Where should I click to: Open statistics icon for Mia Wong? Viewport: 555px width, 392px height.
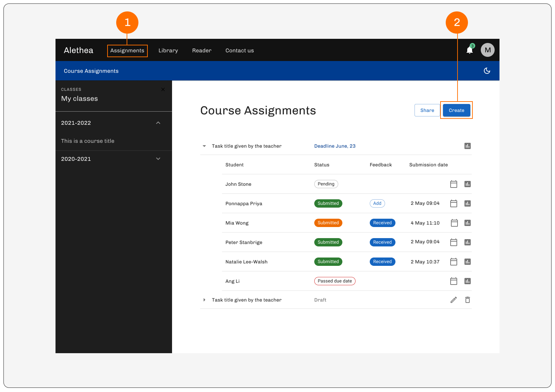[x=468, y=223]
